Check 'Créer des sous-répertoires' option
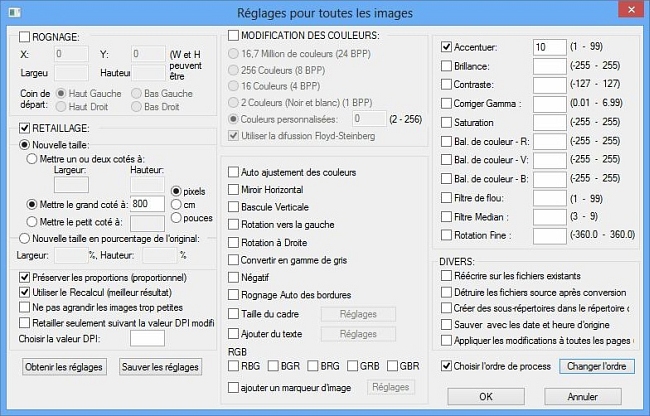Image resolution: width=650 pixels, height=416 pixels. pyautogui.click(x=446, y=308)
